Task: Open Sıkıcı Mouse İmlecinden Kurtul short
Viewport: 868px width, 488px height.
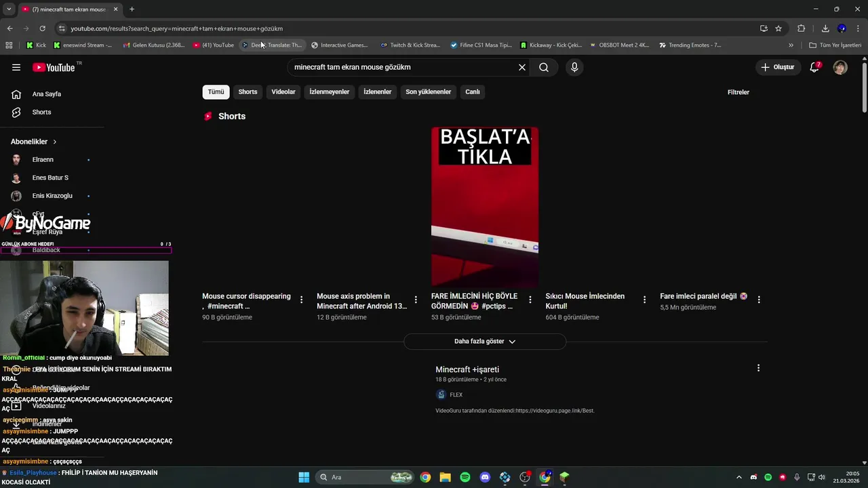Action: point(585,301)
